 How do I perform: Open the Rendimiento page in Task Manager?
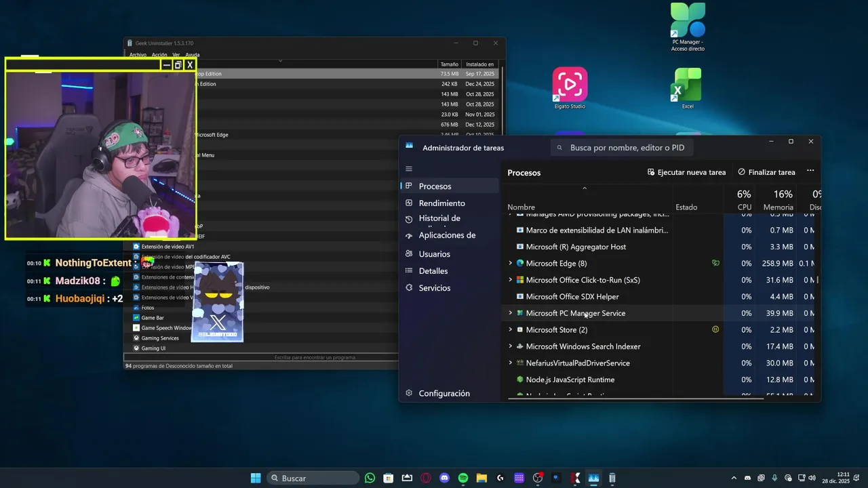coord(450,203)
